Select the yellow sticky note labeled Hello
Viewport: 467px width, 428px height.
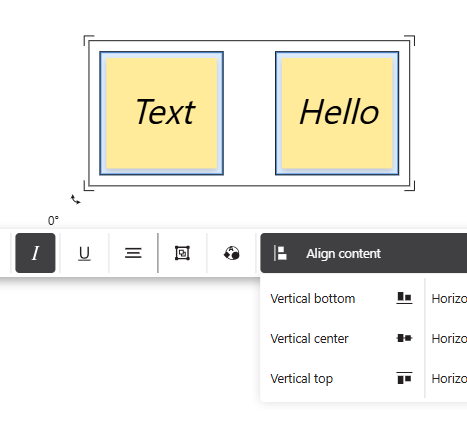pyautogui.click(x=337, y=113)
